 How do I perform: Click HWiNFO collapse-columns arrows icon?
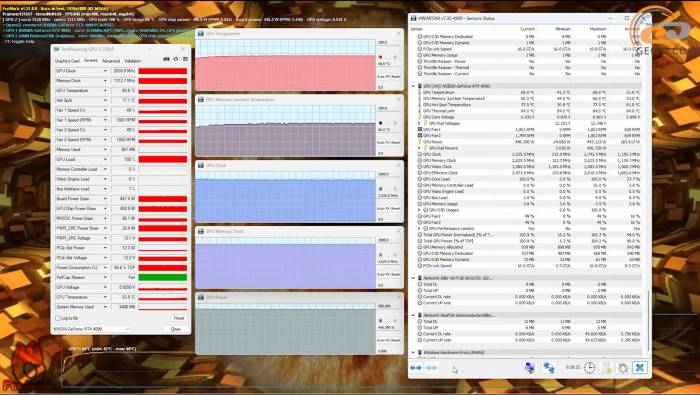coord(431,368)
